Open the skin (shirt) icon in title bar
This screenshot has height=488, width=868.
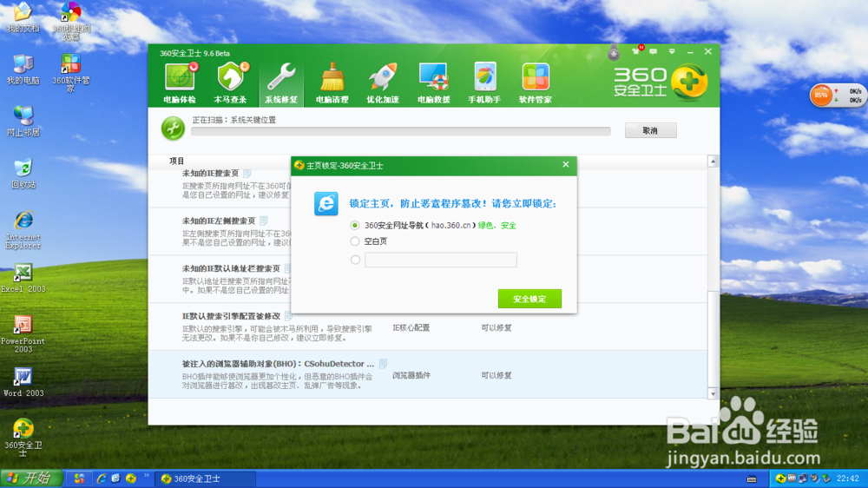[x=636, y=51]
